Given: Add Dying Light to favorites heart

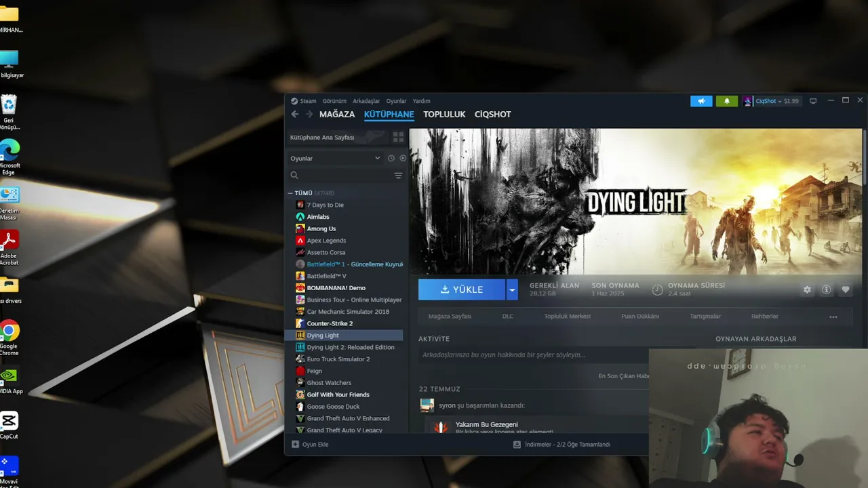Looking at the screenshot, I should 845,289.
